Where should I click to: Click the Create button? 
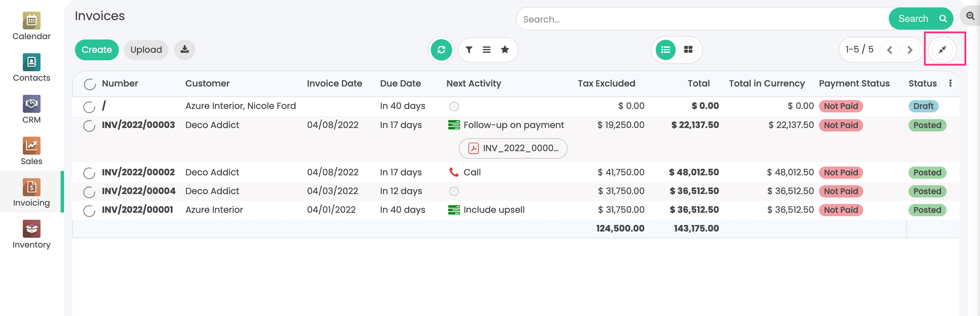(x=97, y=50)
